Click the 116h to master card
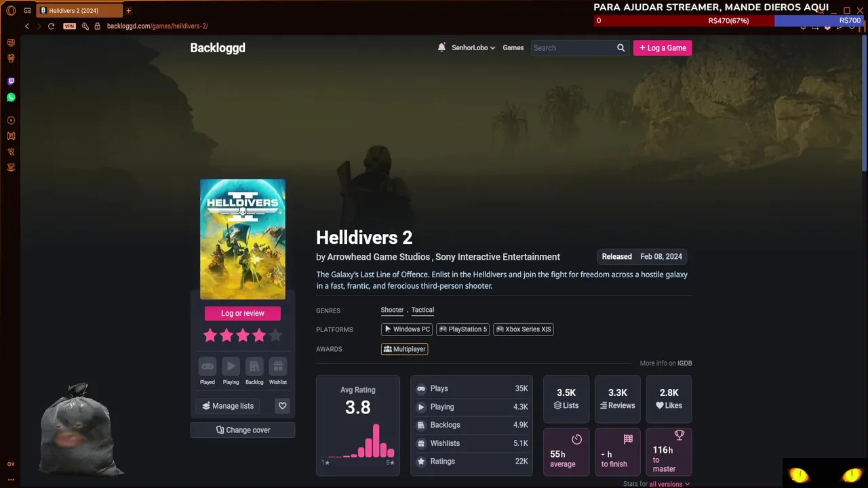The width and height of the screenshot is (868, 488). pos(669,451)
